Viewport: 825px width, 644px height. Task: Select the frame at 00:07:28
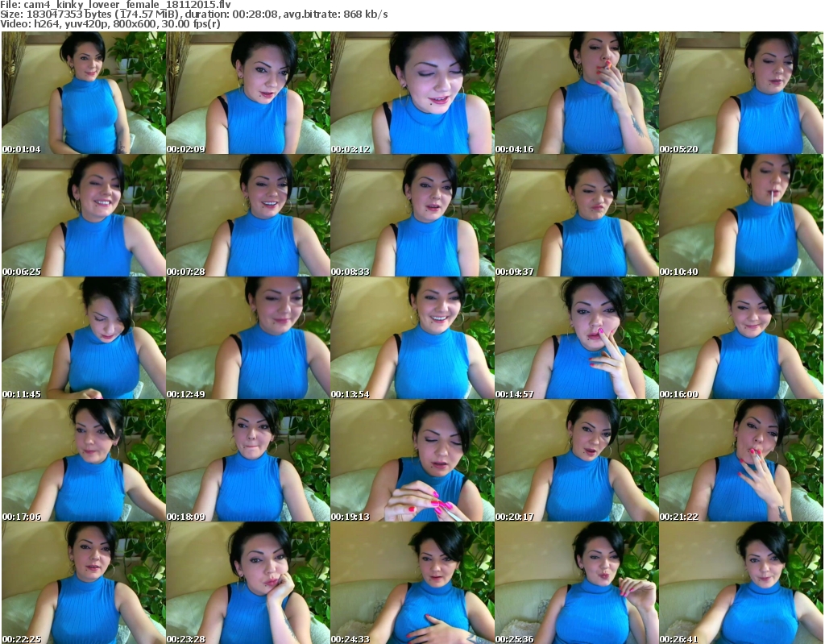click(248, 215)
